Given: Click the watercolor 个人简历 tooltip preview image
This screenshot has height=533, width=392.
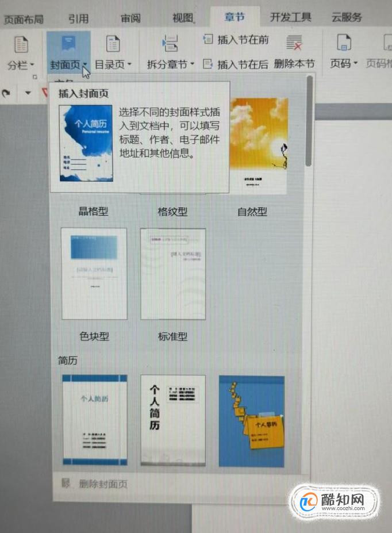Looking at the screenshot, I should click(86, 143).
